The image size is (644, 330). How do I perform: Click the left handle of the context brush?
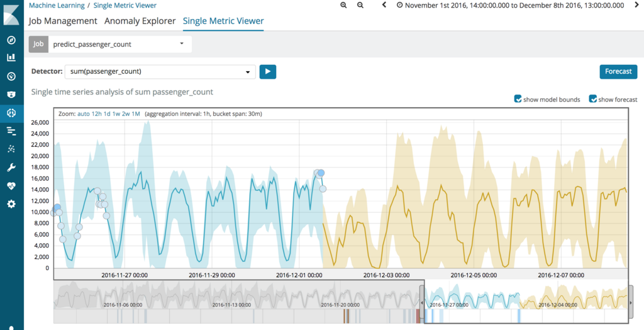422,302
